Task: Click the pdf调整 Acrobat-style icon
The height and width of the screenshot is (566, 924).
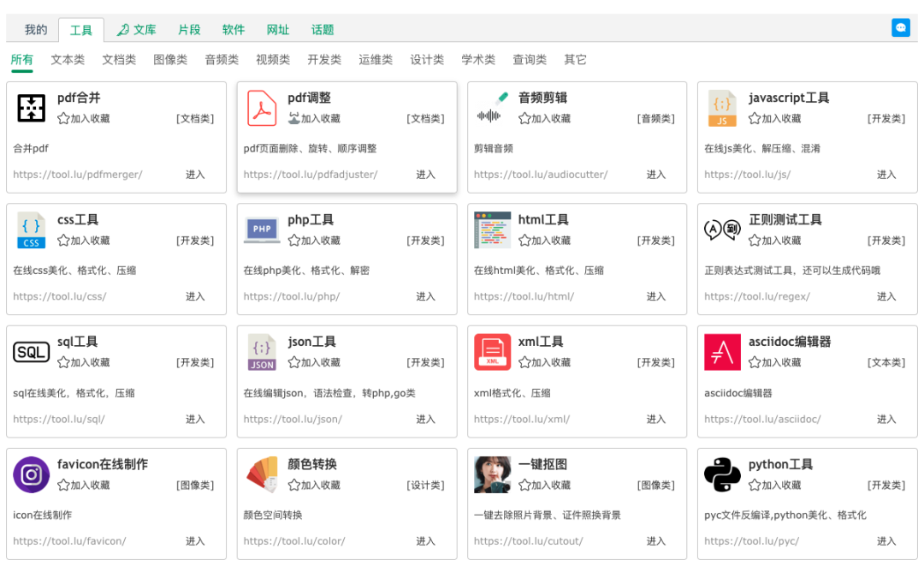Action: [262, 108]
